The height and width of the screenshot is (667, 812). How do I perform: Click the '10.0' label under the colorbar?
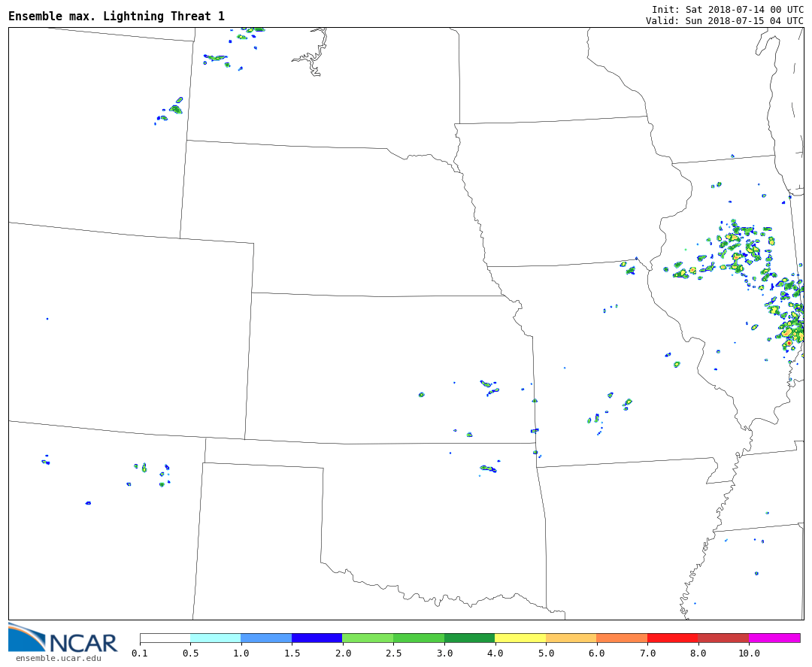coord(748,653)
